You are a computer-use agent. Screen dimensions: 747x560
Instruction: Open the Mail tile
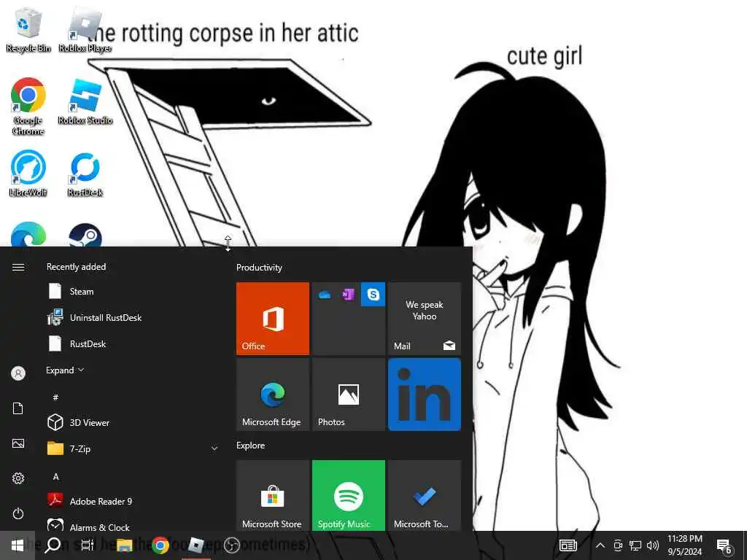pyautogui.click(x=425, y=319)
